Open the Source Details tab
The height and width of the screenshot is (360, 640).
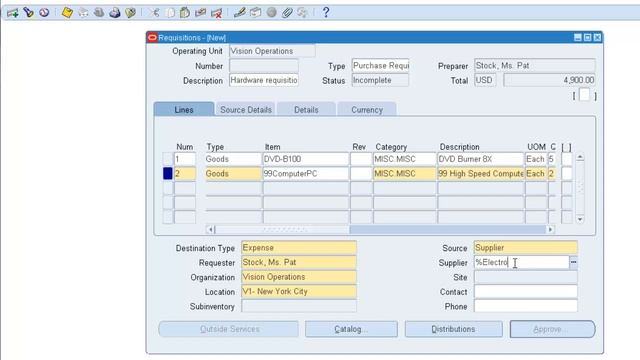246,109
